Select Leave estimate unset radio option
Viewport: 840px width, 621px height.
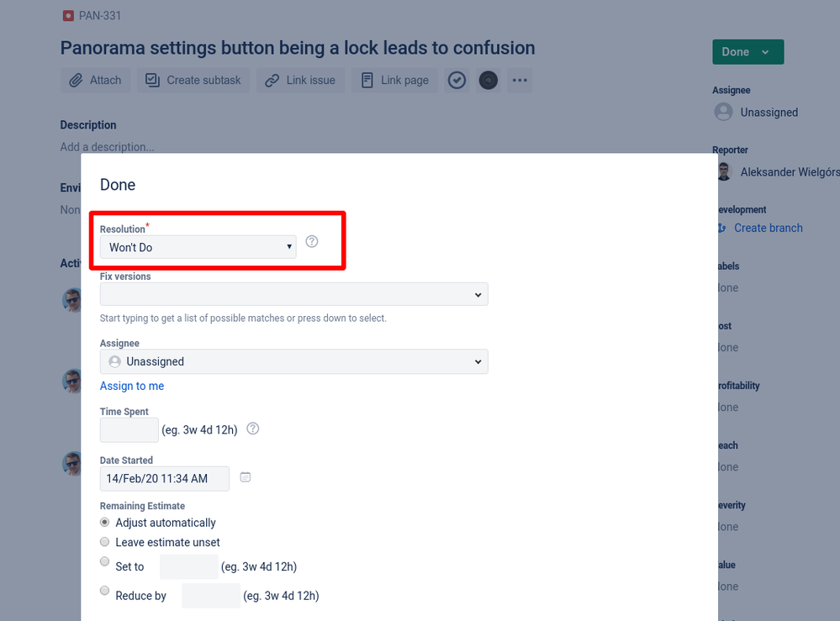point(104,542)
